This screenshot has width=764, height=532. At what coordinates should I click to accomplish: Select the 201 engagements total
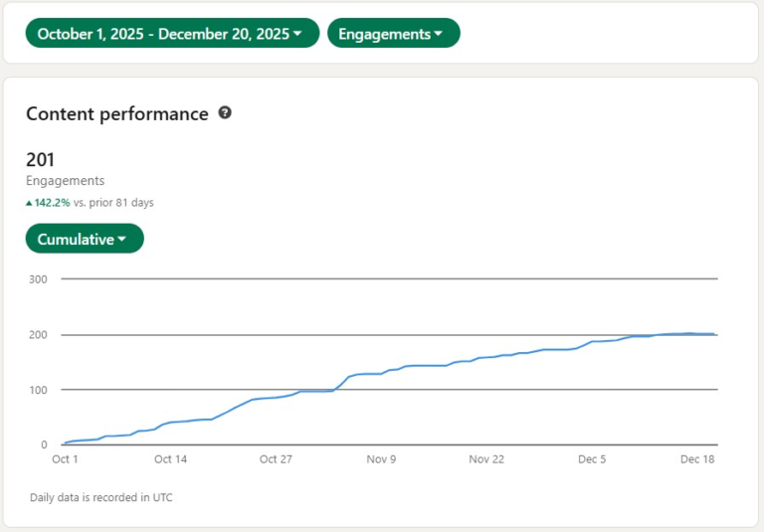(x=40, y=159)
